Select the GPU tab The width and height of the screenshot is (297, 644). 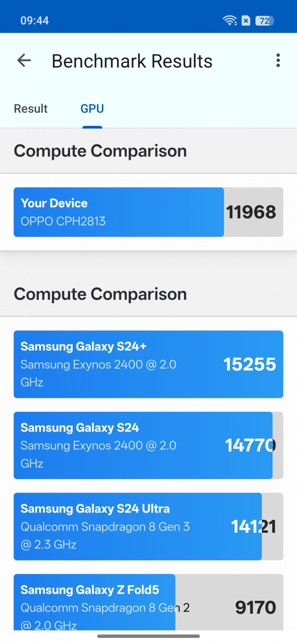92,109
